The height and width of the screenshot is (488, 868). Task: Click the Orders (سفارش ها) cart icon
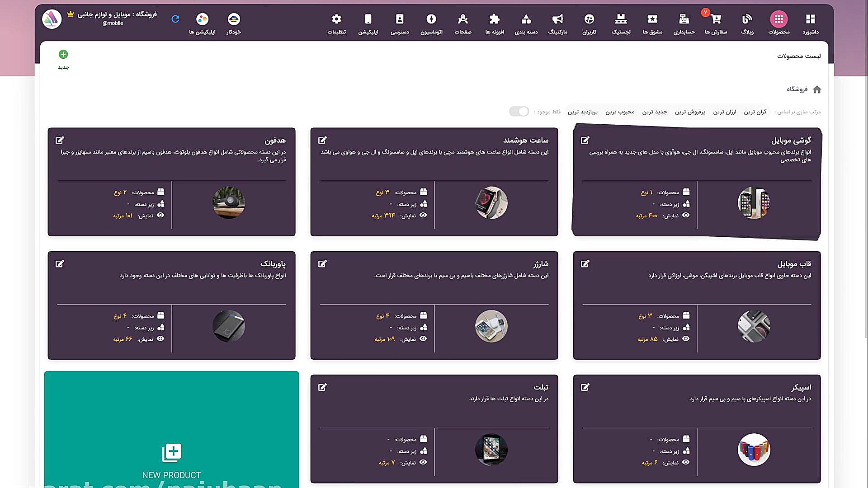click(716, 19)
